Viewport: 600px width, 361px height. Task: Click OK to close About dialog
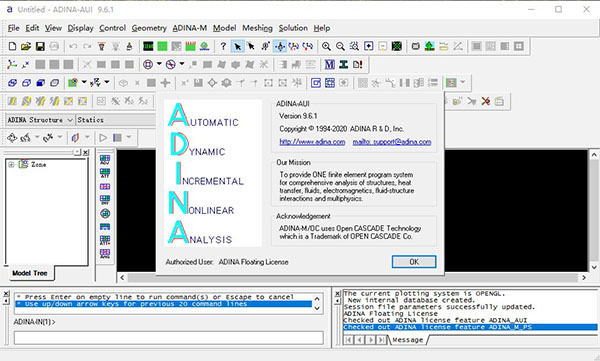(414, 262)
